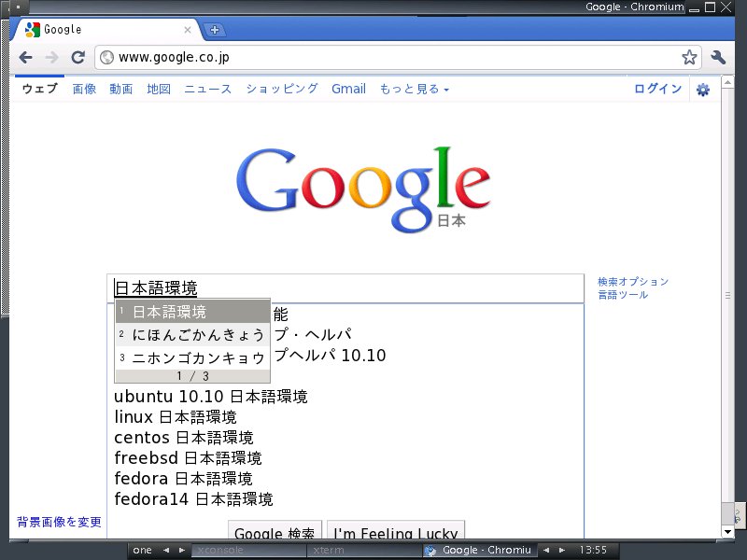The image size is (747, 560).
Task: Open 検索オプション link
Action: tap(633, 282)
